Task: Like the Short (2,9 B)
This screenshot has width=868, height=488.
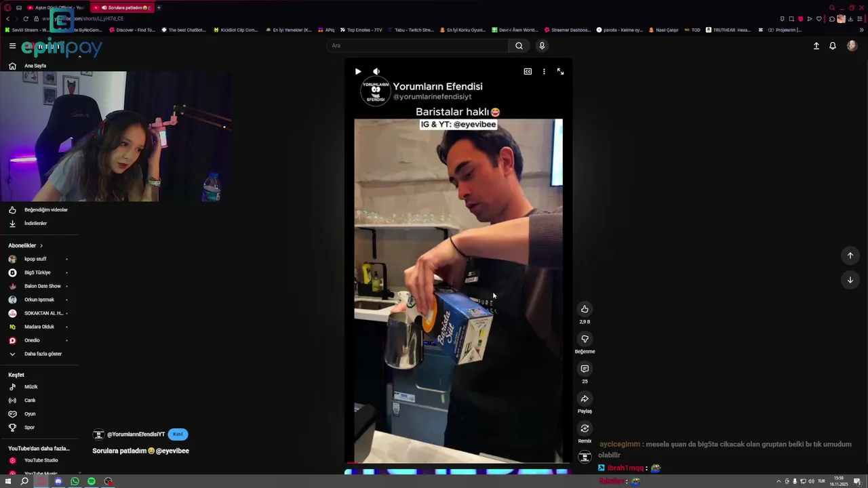Action: tap(585, 309)
